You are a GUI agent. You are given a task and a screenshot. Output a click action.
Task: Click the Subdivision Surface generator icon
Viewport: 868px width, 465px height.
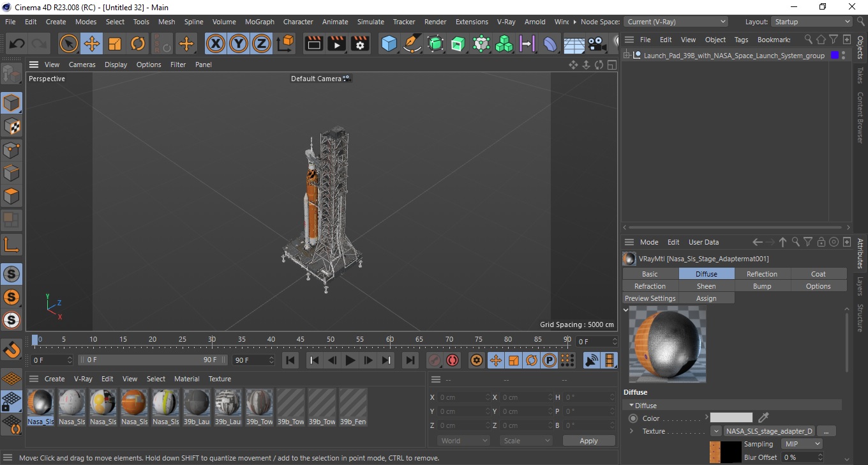click(x=435, y=44)
